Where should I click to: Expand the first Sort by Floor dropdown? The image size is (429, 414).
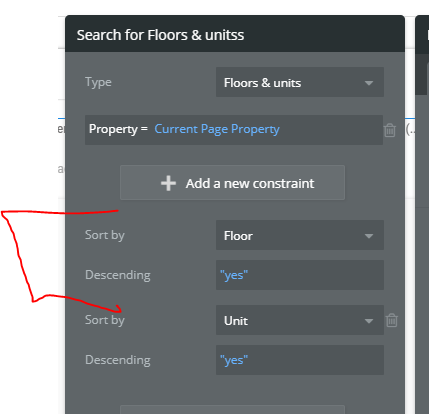pos(300,235)
